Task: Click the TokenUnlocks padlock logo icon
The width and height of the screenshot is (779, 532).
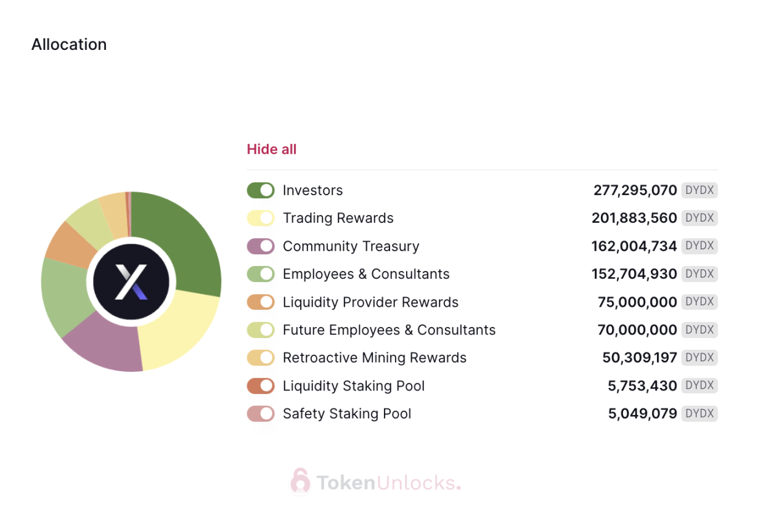Action: (x=301, y=481)
